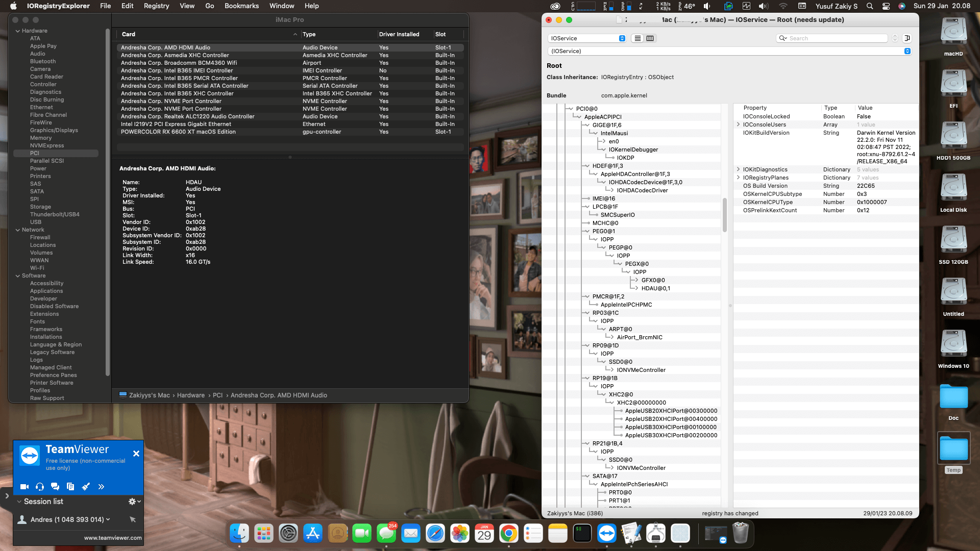This screenshot has width=980, height=551.
Task: Open Andres session options dropdown
Action: tap(108, 519)
